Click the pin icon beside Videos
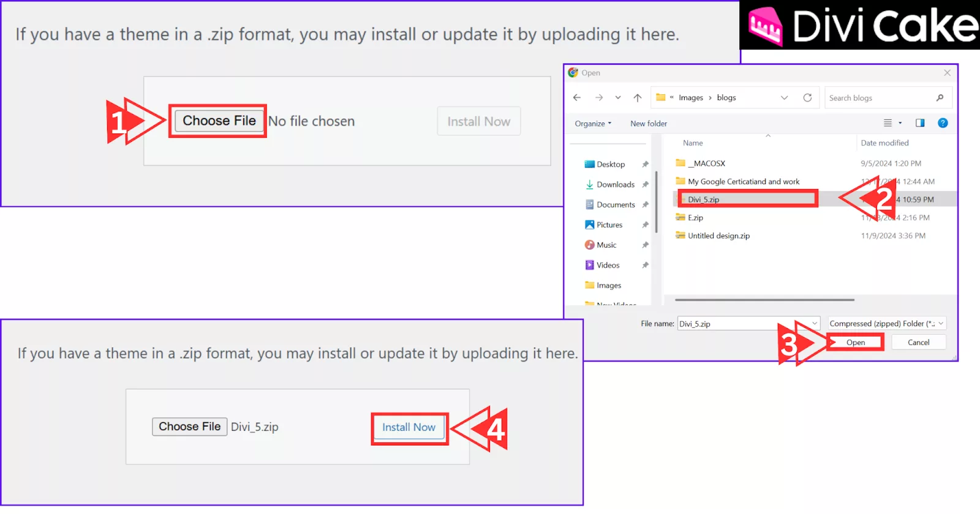The width and height of the screenshot is (980, 514). [x=645, y=266]
